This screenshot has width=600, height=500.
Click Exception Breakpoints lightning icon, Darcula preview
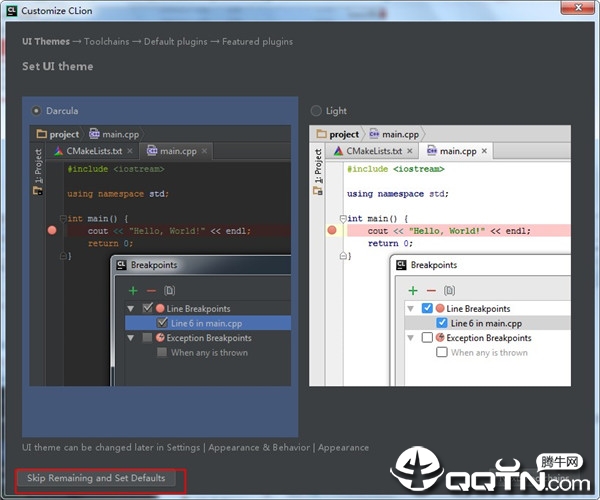pos(160,337)
